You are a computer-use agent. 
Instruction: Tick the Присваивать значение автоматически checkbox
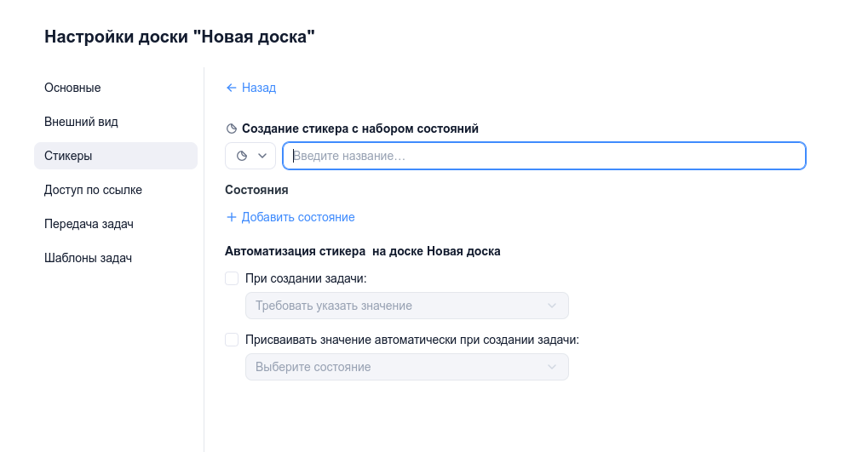pyautogui.click(x=232, y=340)
